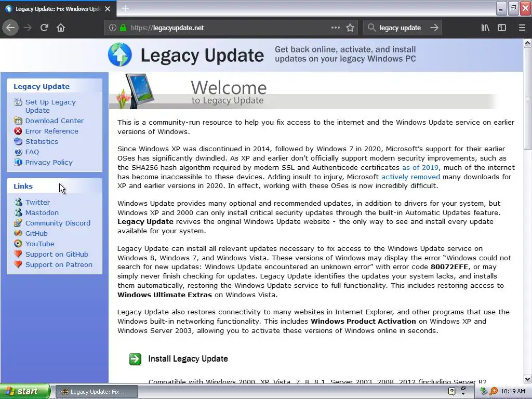Screen dimensions: 532x399
Task: Click the taskbar clock 10:19 AM
Action: click(x=513, y=391)
